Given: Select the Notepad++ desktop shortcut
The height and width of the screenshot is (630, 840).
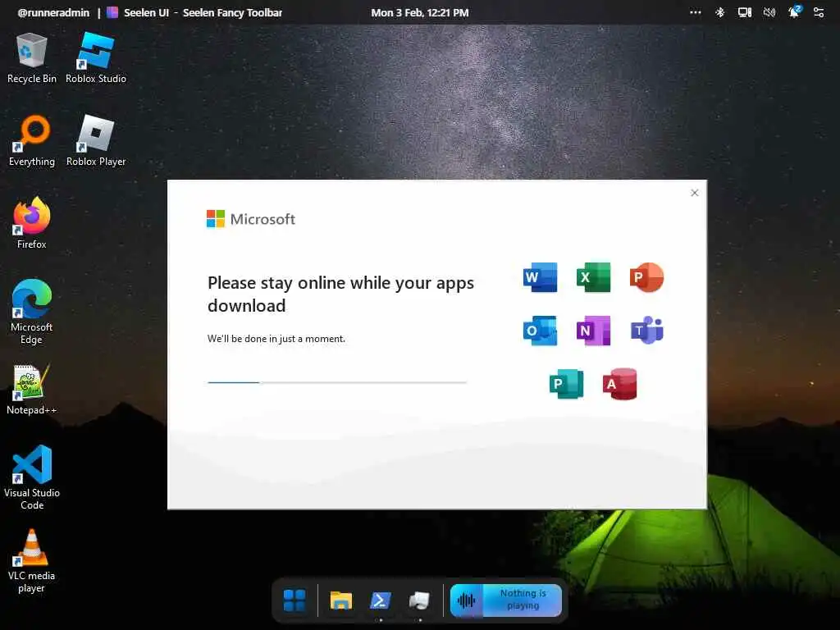Looking at the screenshot, I should click(32, 390).
